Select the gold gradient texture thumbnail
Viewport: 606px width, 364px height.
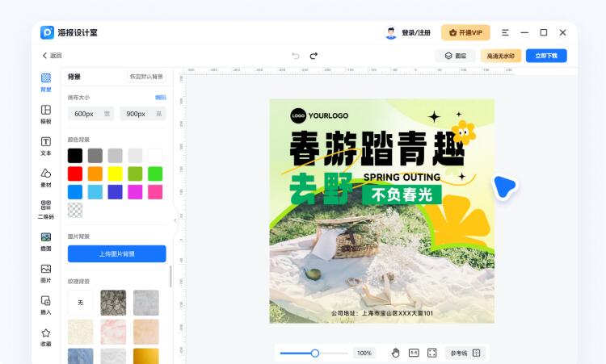point(146,356)
